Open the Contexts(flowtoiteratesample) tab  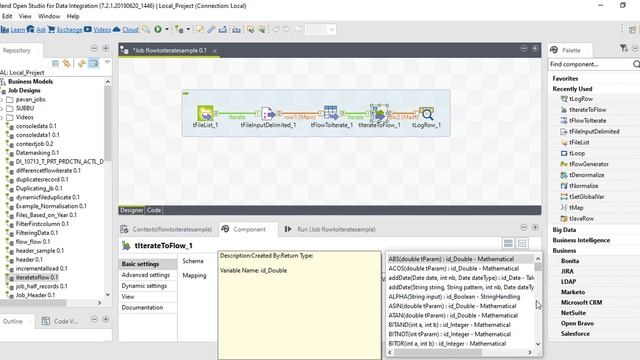tap(167, 229)
